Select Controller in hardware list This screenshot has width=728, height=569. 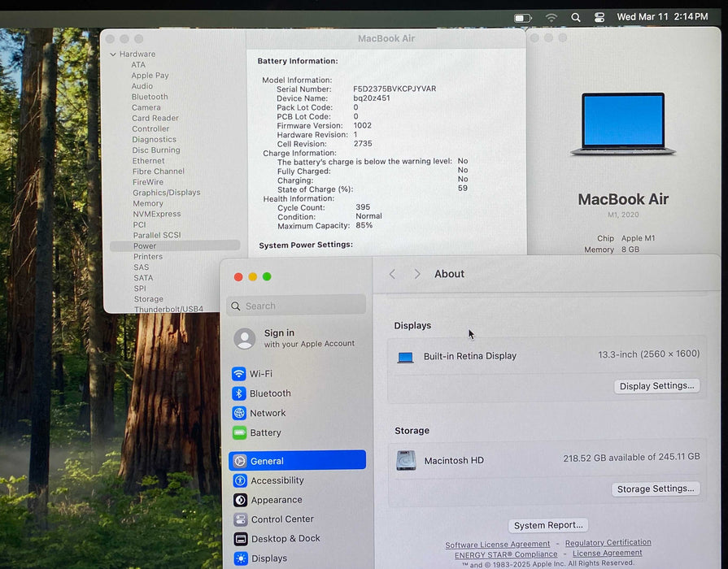[x=150, y=128]
